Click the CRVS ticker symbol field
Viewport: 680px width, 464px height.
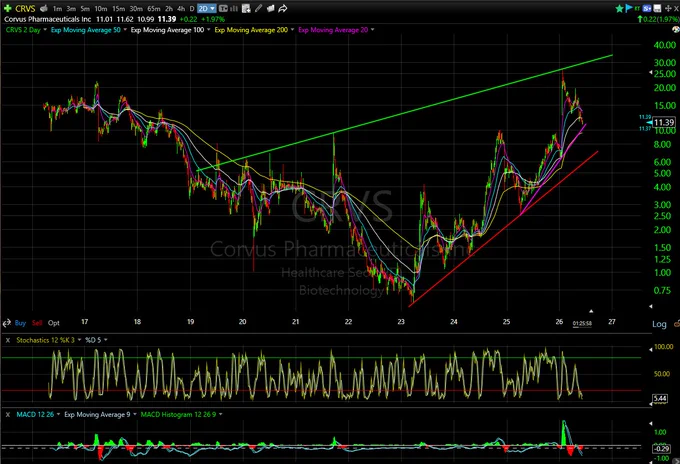point(25,8)
